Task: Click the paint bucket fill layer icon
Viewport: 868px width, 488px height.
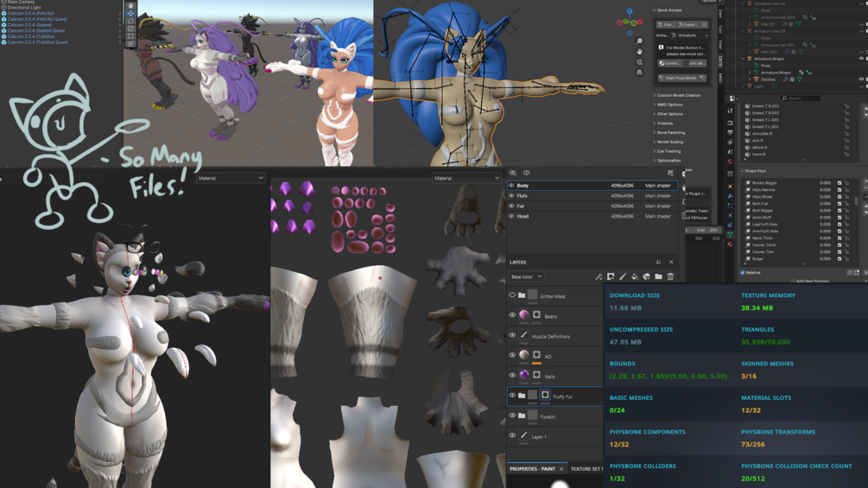Action: point(635,276)
